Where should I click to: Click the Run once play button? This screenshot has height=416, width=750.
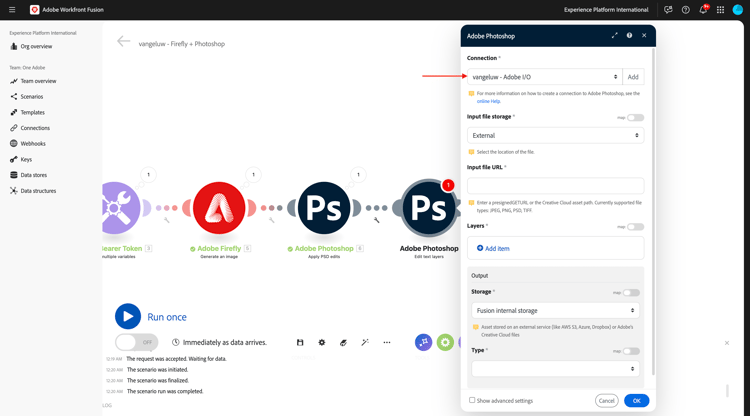pos(128,317)
